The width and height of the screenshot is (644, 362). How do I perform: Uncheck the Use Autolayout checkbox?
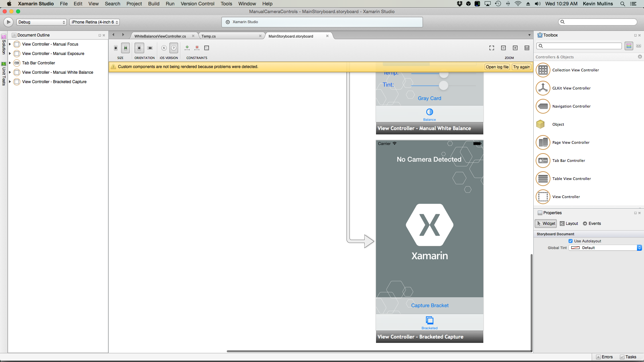pos(571,241)
